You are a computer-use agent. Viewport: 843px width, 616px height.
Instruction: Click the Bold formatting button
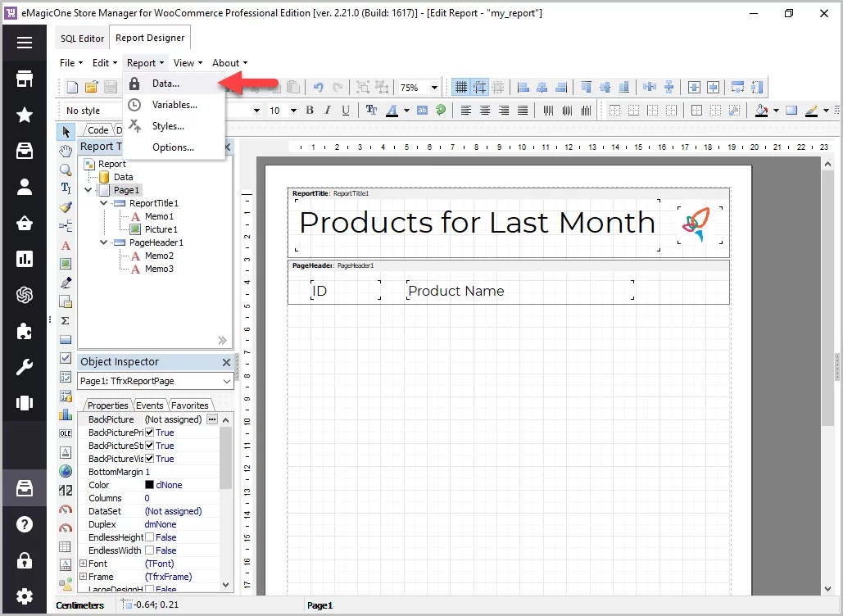[310, 111]
